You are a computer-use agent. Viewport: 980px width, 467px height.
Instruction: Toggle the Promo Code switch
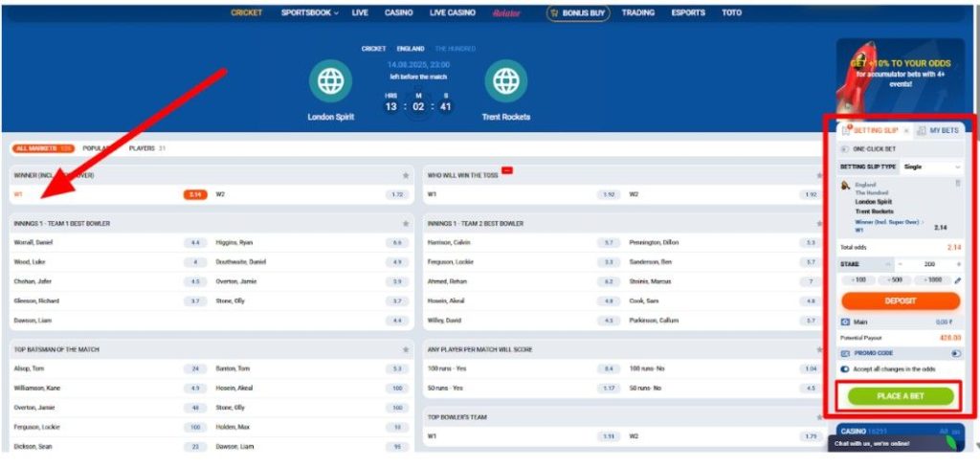pos(956,353)
